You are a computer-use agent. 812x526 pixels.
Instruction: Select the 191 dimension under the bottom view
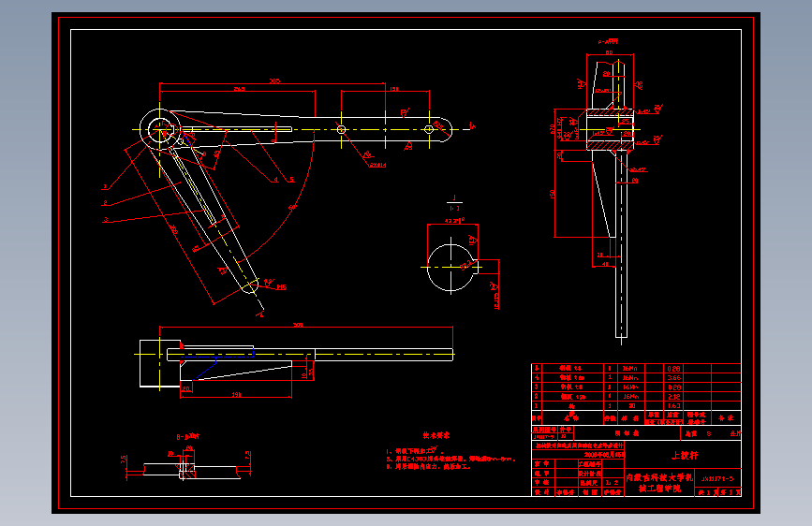[x=236, y=395]
